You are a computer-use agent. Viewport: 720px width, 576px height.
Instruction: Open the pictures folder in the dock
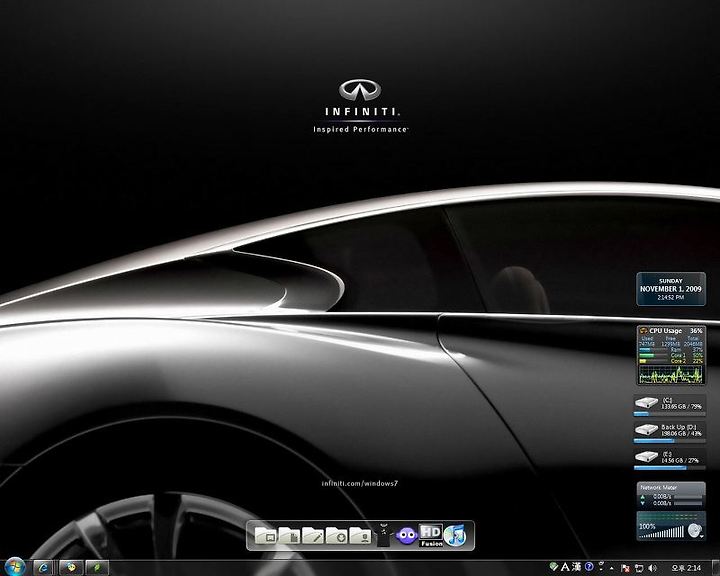[266, 536]
